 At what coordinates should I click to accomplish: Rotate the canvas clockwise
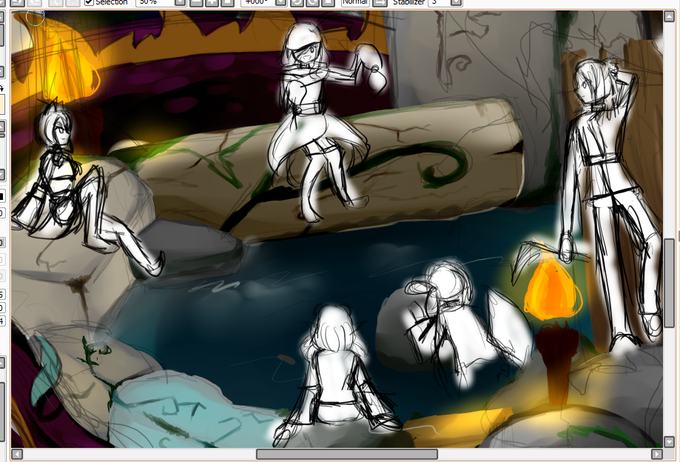312,2
